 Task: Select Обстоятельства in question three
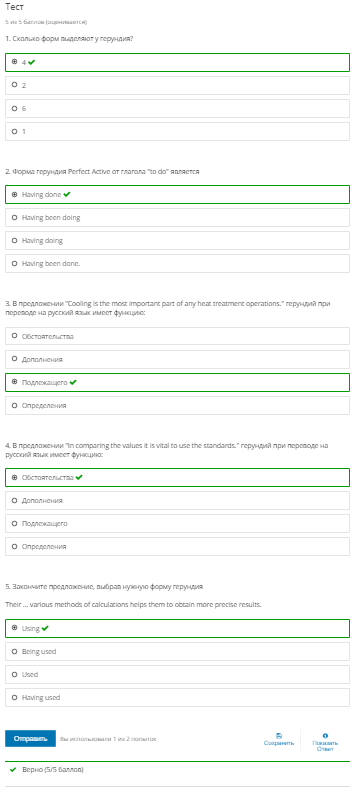pos(177,336)
